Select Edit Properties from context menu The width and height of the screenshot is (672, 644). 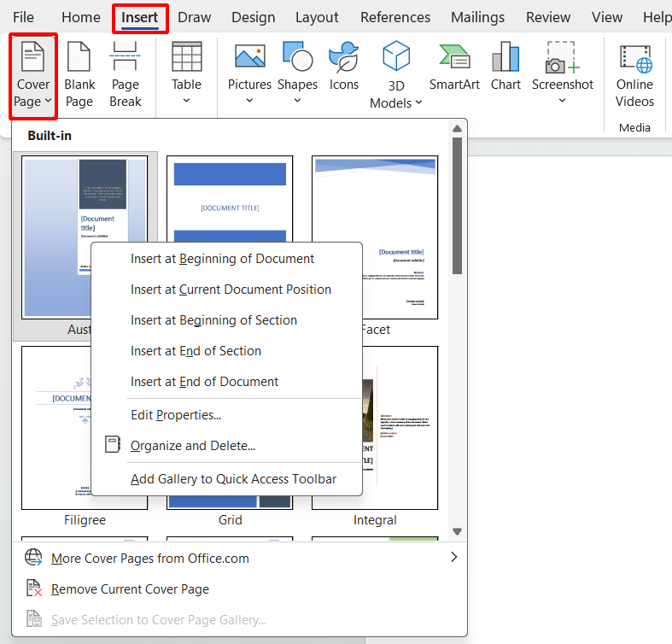175,415
